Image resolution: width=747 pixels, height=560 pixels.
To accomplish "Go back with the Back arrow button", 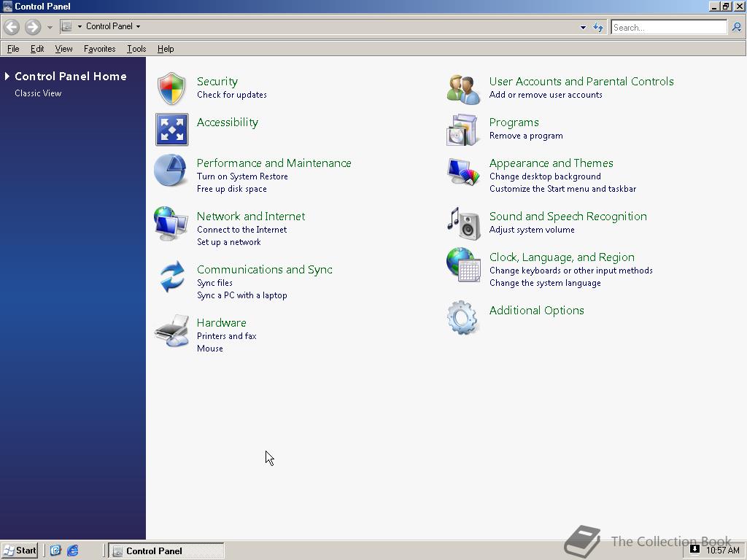I will click(x=12, y=27).
